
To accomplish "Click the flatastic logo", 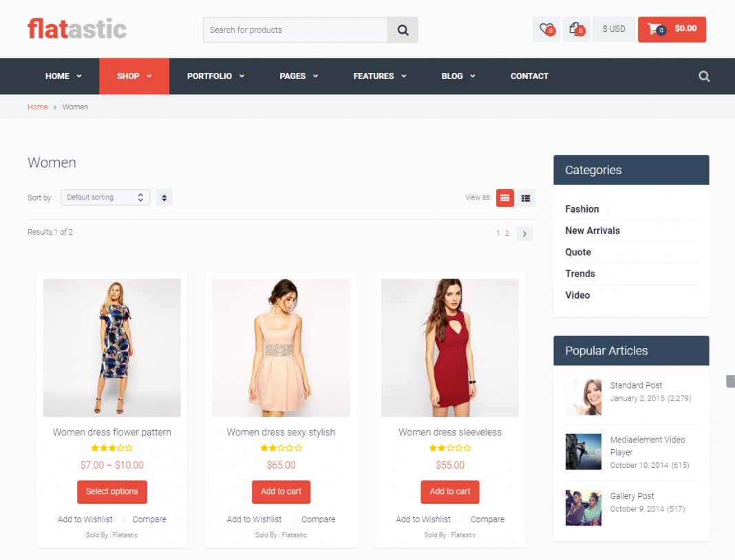I will click(76, 29).
